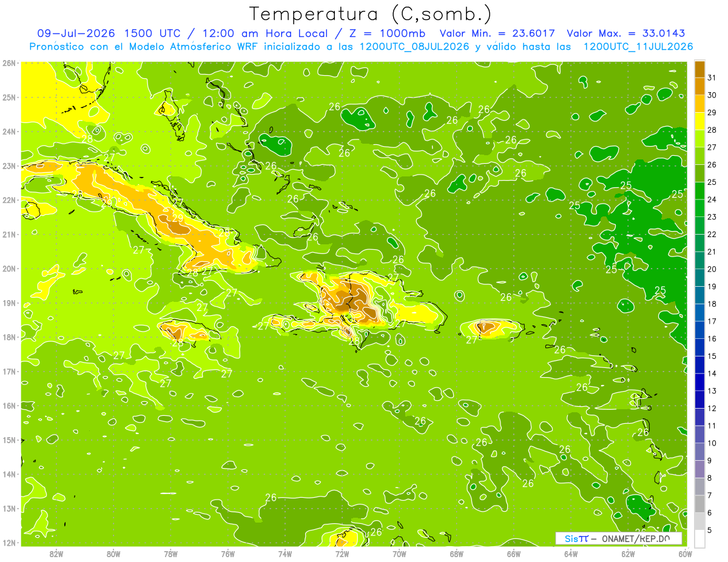Image resolution: width=728 pixels, height=562 pixels.
Task: Pick the lime swatch between 27 and 28
Action: click(699, 139)
